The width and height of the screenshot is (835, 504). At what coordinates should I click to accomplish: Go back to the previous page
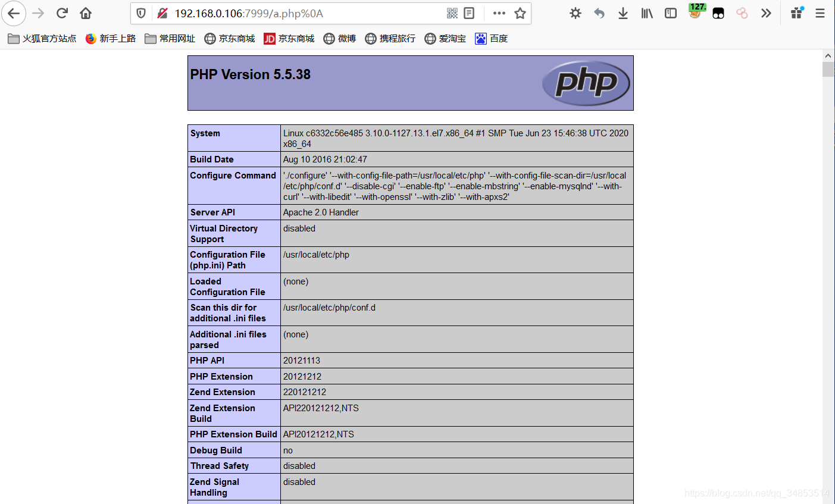click(14, 13)
